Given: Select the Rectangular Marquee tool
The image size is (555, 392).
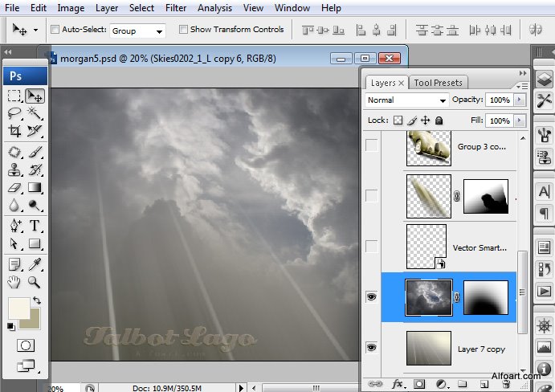Looking at the screenshot, I should click(x=14, y=96).
